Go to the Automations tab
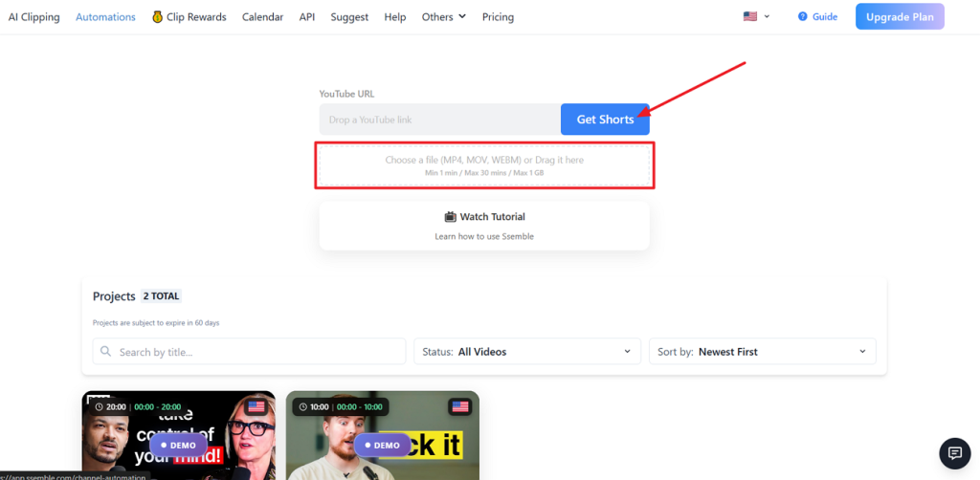Viewport: 980px width, 480px height. point(105,17)
